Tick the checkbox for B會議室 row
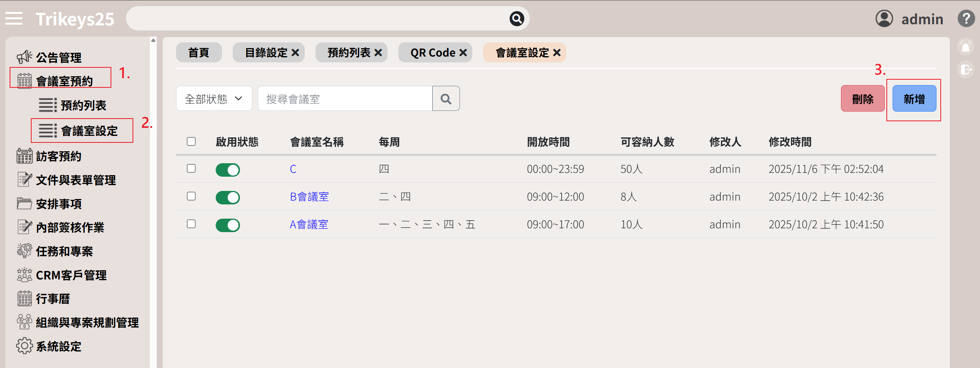This screenshot has height=368, width=980. (x=191, y=196)
